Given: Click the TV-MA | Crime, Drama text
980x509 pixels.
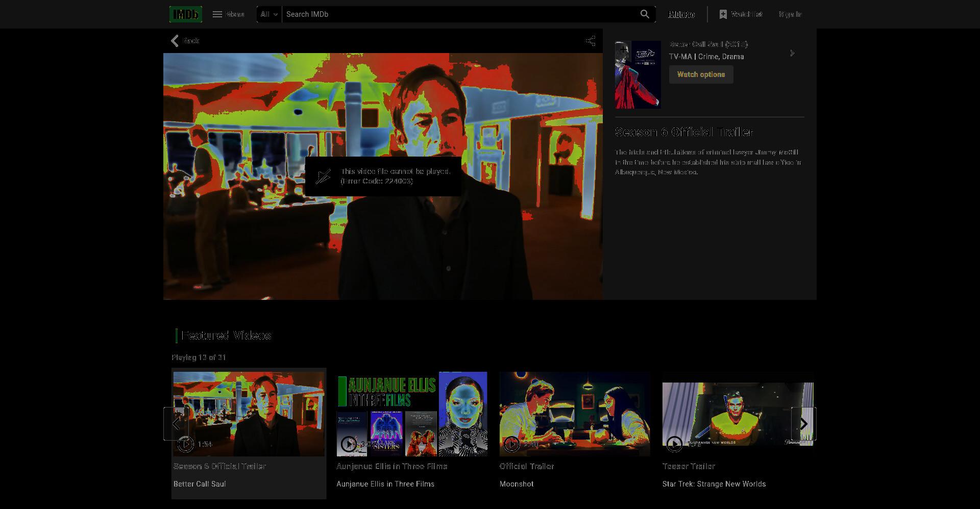Looking at the screenshot, I should tap(706, 57).
